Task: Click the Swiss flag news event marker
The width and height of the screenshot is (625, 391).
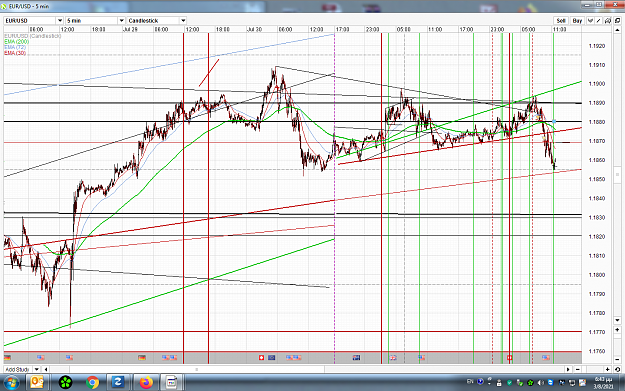Action: point(261,358)
